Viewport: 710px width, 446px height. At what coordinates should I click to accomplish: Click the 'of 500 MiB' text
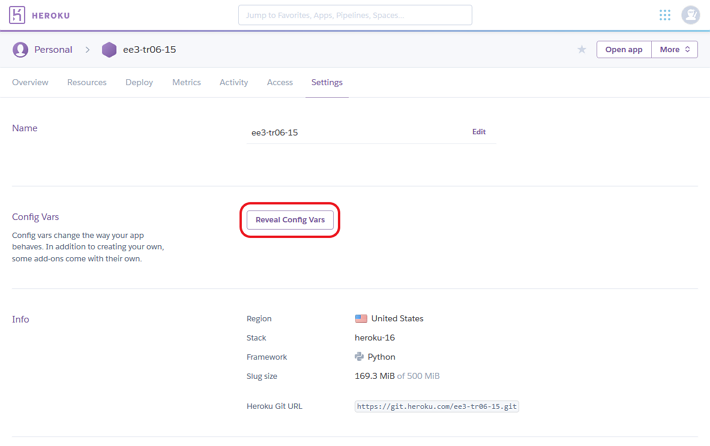point(418,376)
